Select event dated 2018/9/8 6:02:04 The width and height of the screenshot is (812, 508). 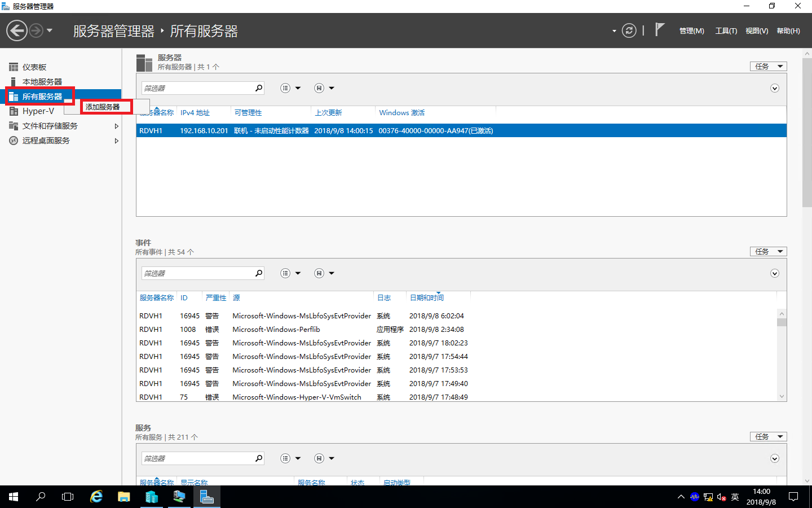(456, 316)
